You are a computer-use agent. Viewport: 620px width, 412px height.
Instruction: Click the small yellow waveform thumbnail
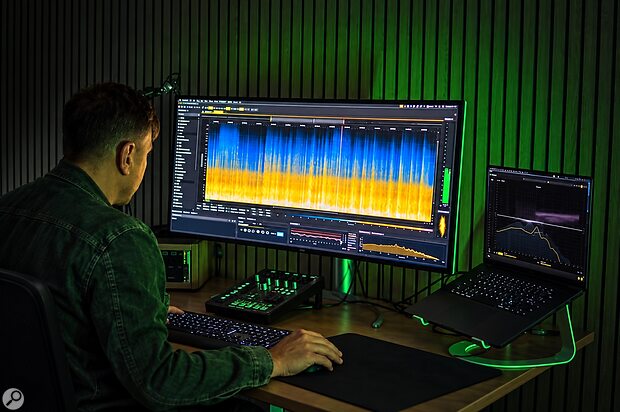tap(442, 227)
